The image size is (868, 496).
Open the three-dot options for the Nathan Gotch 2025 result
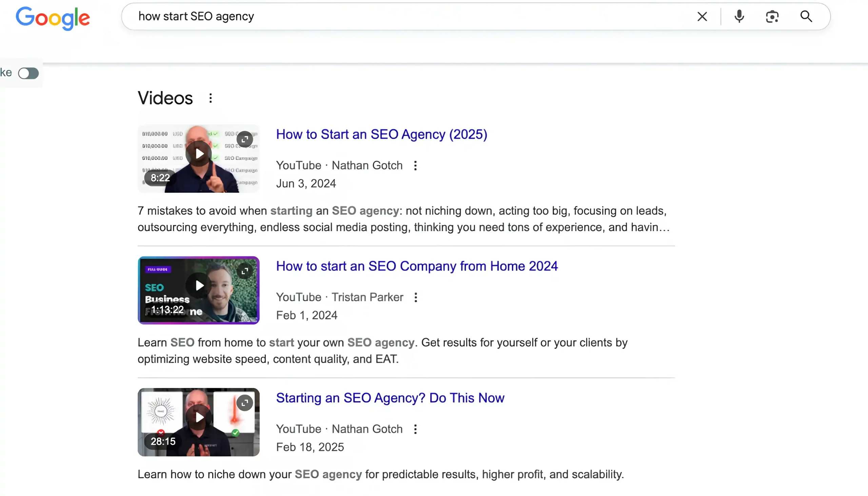(415, 165)
